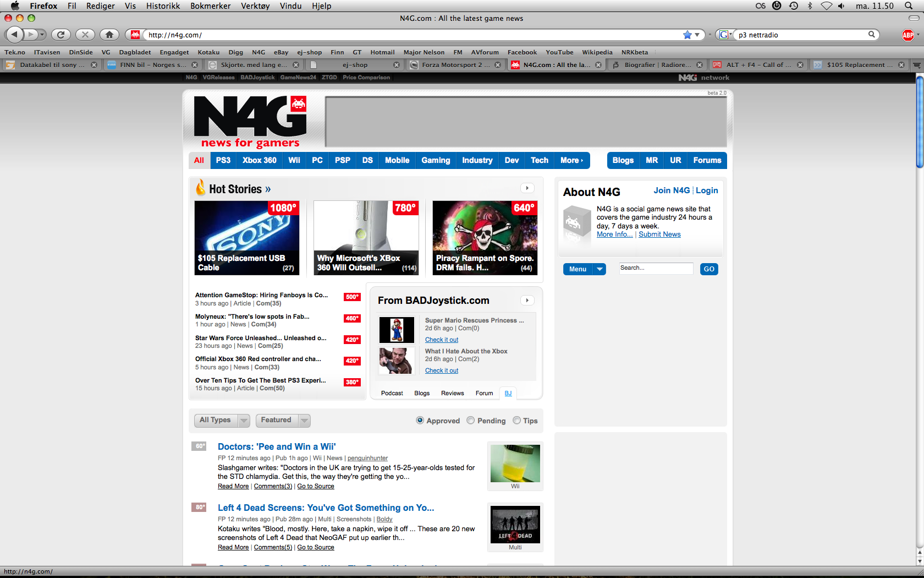Select the Approved radio button
The image size is (924, 578).
420,421
